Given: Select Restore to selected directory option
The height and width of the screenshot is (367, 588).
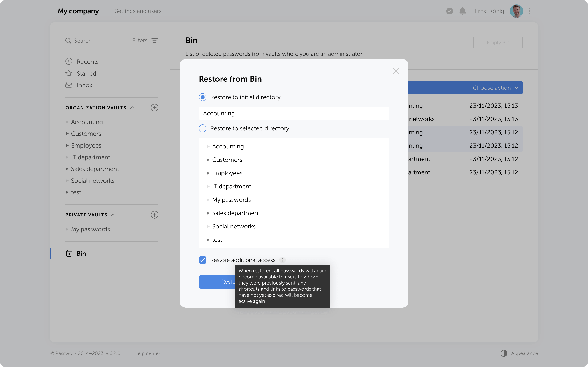Looking at the screenshot, I should tap(203, 128).
